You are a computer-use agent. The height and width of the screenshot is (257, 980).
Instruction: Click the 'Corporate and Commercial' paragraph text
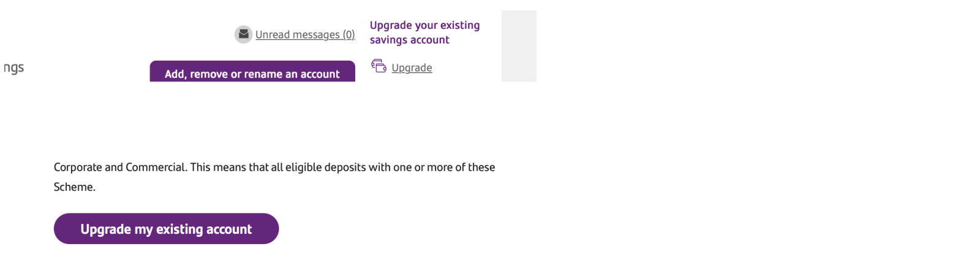(274, 177)
